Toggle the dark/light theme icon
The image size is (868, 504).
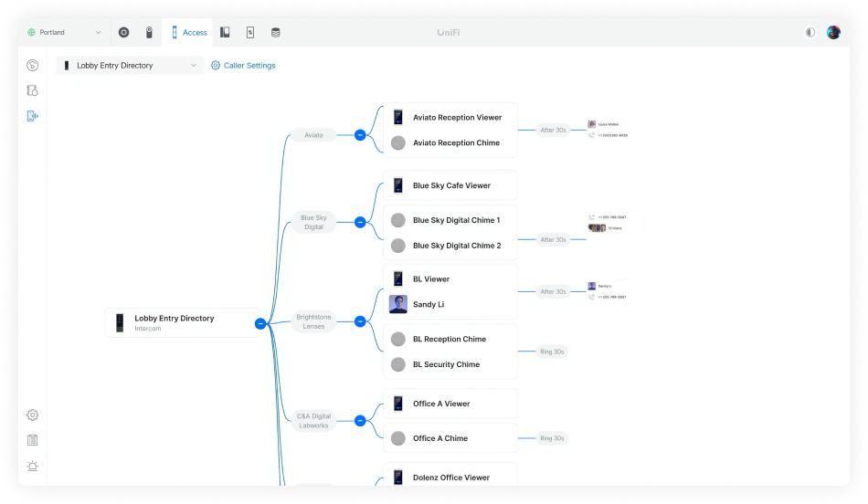point(810,33)
